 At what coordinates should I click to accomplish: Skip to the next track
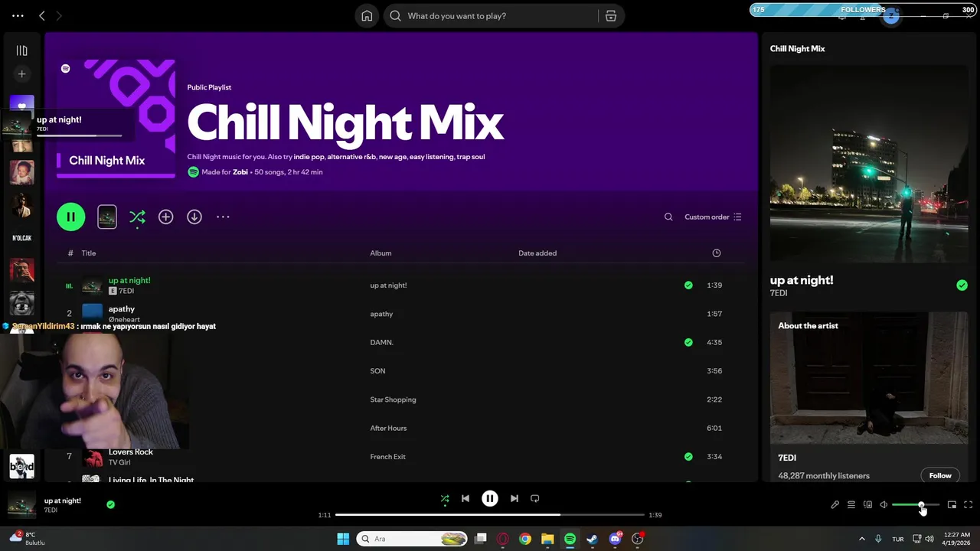click(x=514, y=499)
